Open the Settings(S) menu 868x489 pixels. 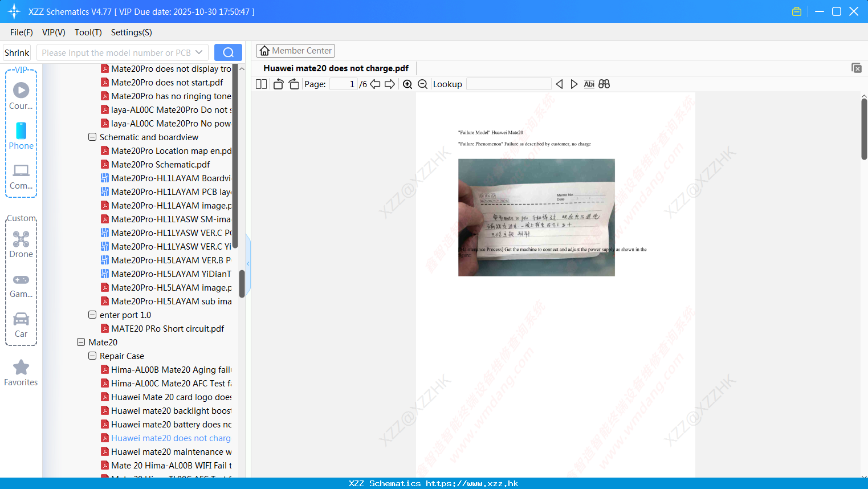132,32
